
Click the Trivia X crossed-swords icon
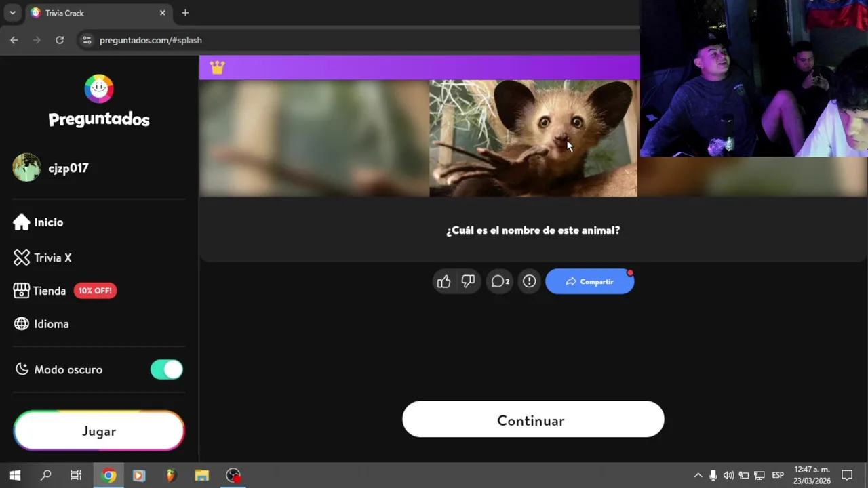point(22,258)
